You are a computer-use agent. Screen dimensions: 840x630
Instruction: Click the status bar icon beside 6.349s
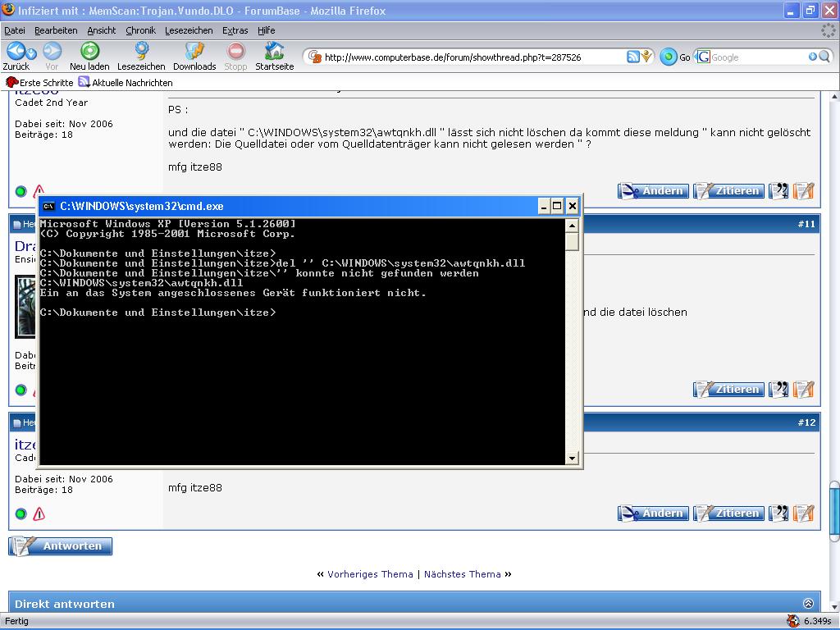click(x=793, y=621)
